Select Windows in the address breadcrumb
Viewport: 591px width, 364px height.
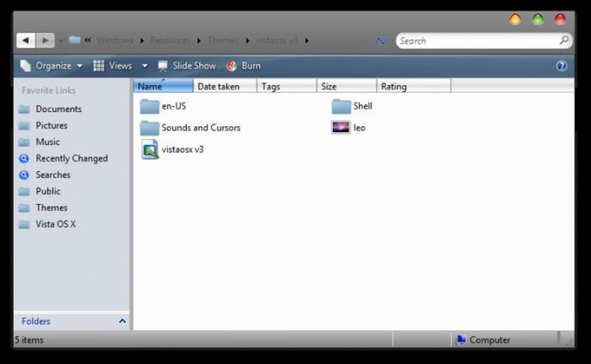coord(115,41)
